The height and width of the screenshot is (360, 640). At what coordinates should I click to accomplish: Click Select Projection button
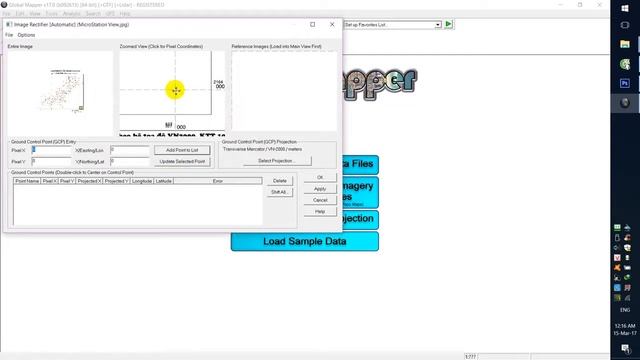pyautogui.click(x=277, y=161)
